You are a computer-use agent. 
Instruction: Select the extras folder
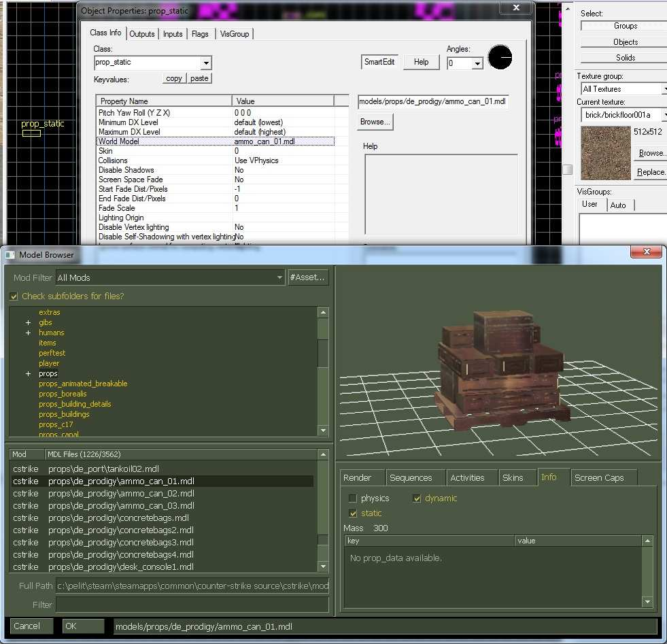pyautogui.click(x=50, y=312)
